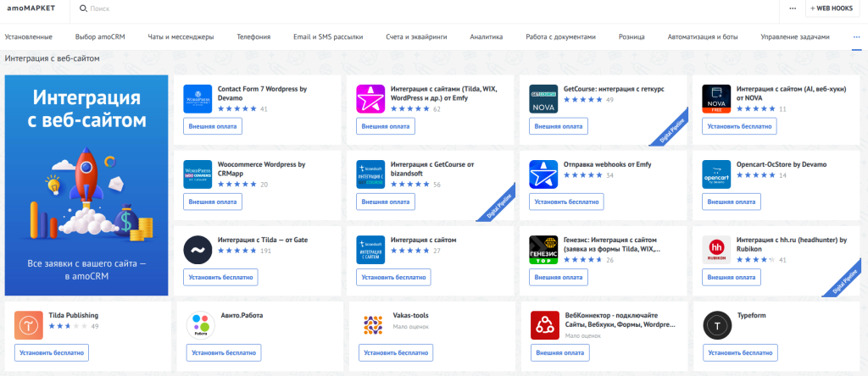This screenshot has height=376, width=868.
Task: Click the GetCourse NOVA logo icon
Action: 543,99
